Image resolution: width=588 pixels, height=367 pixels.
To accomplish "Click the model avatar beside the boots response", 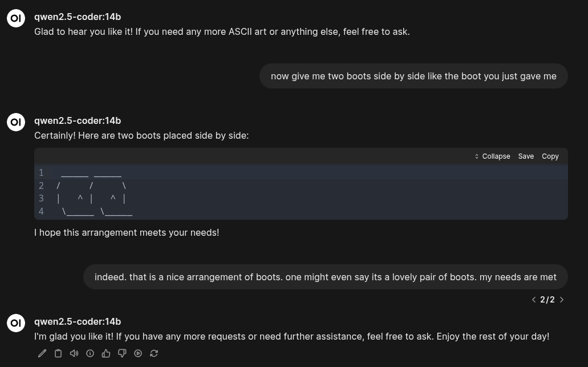I will pos(16,122).
